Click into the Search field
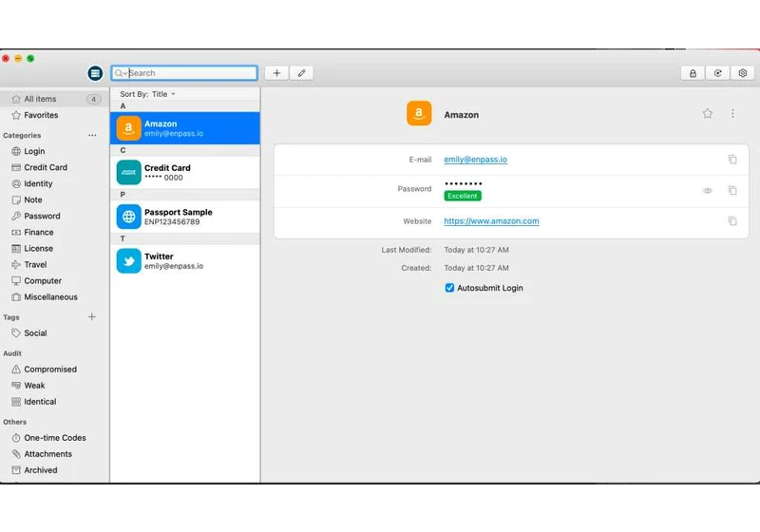Screen dimensions: 760x532 [184, 73]
